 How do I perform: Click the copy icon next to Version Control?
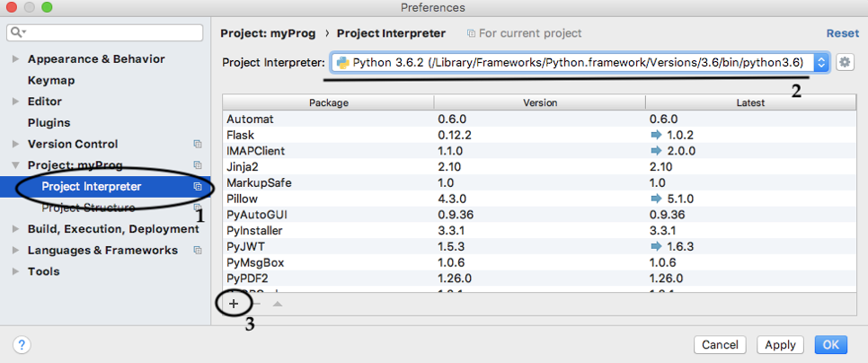[198, 144]
